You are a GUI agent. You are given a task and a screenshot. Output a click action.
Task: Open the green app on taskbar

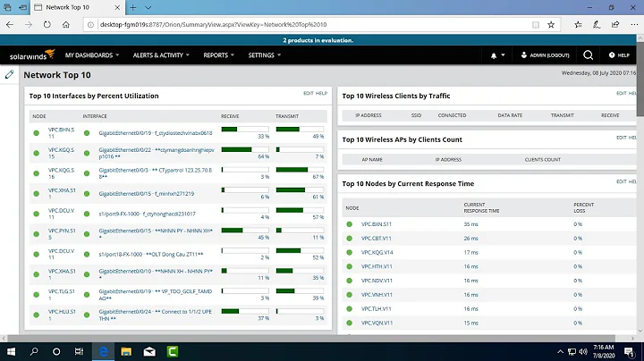tap(173, 351)
